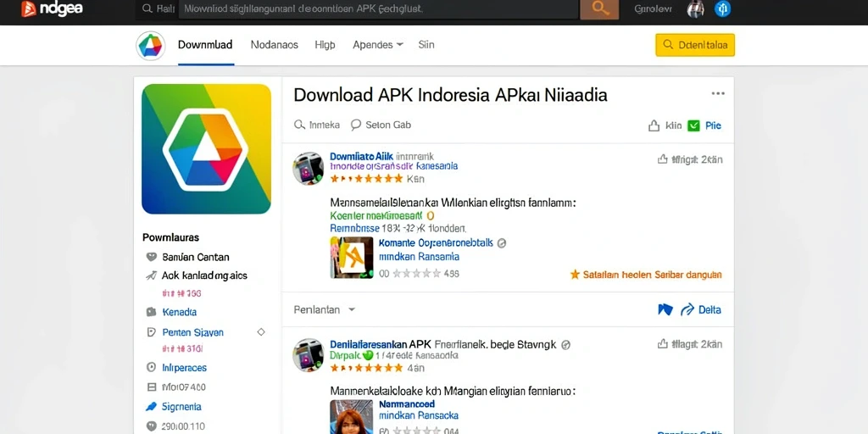Like the second review, 2kän thumbs-up
Screen dimensions: 868x434
coord(662,344)
